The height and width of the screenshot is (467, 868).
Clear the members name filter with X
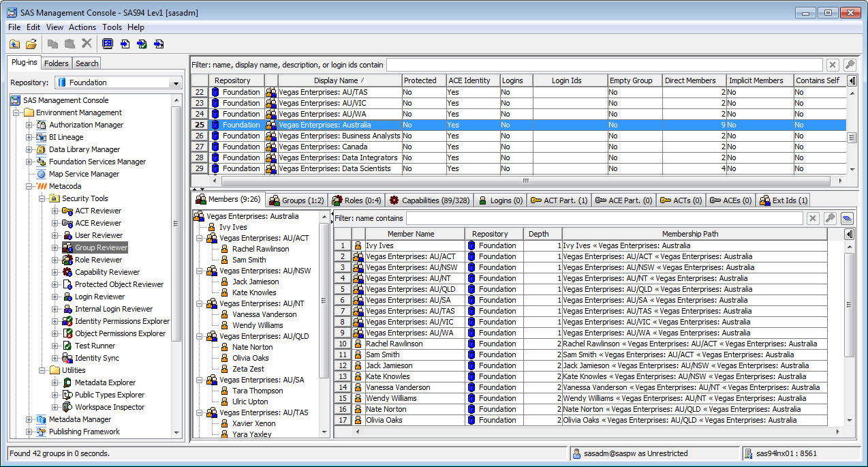click(x=812, y=218)
